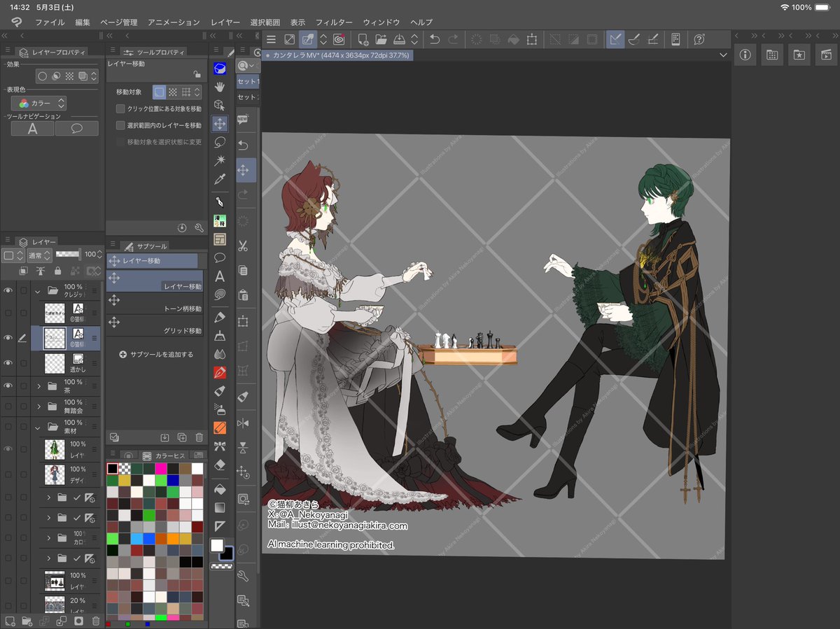Click the balloon tool navigation button
840x629 pixels.
coord(77,128)
